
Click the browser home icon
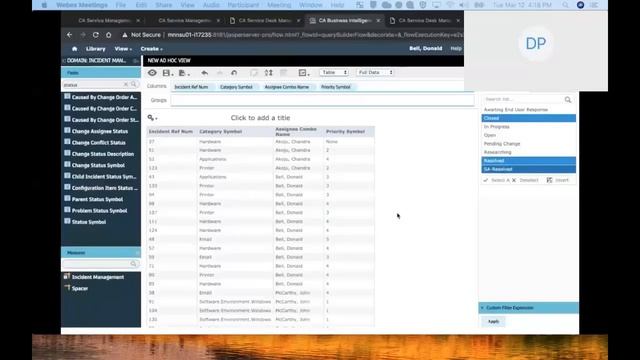point(109,35)
